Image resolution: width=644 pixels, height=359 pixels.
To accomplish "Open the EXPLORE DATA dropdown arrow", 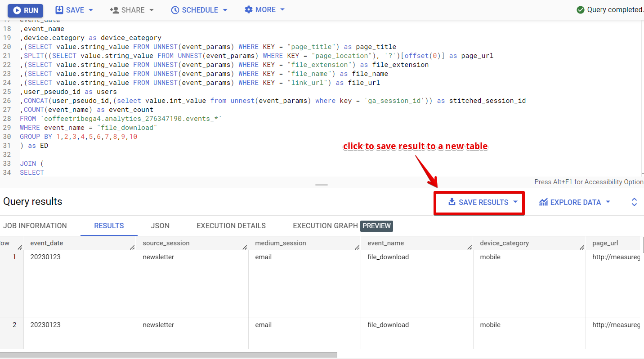I will tap(608, 202).
